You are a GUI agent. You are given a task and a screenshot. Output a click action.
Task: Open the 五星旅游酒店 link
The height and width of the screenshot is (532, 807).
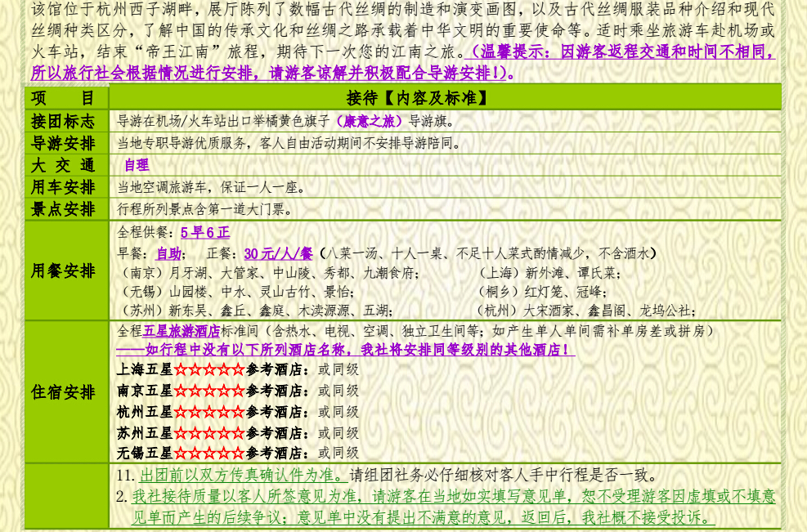[181, 332]
